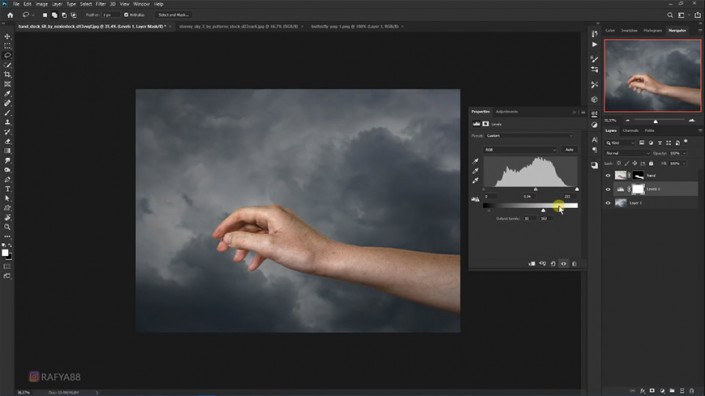Click view previous state icon in Properties
This screenshot has width=705, height=396.
543,264
